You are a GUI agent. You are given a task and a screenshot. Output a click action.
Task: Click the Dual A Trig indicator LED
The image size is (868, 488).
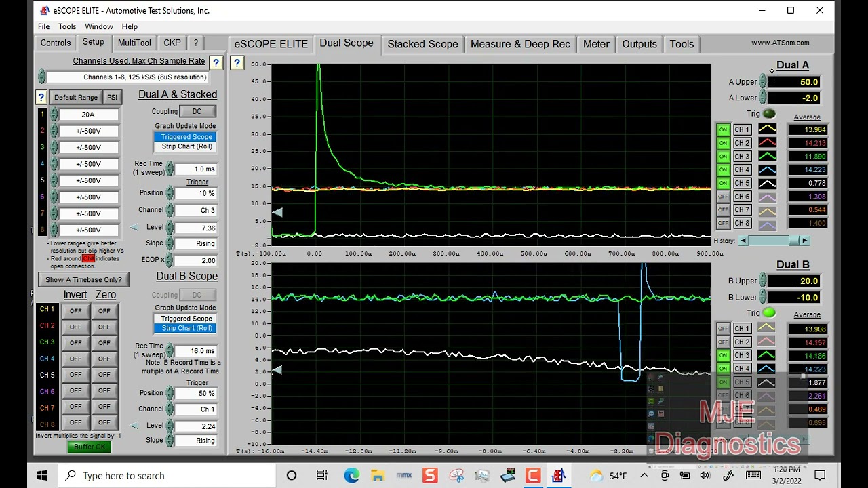769,114
